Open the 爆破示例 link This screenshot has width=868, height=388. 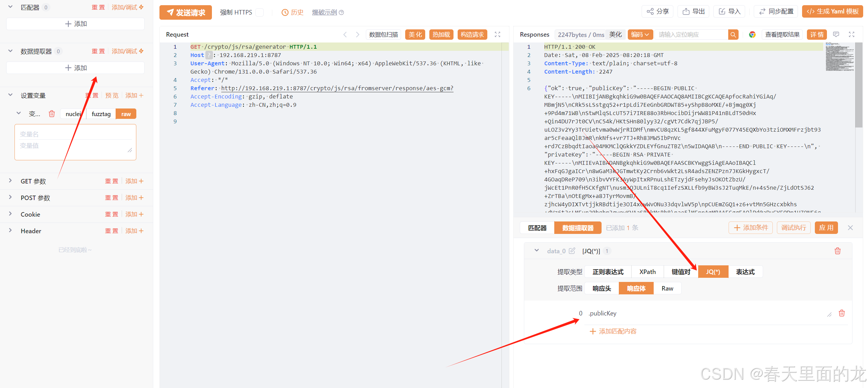click(324, 12)
